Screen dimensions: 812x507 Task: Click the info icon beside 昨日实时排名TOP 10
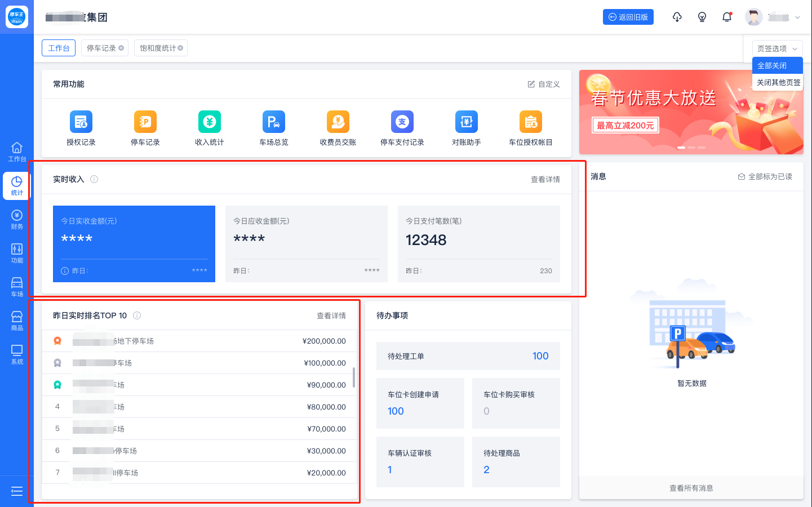pos(137,315)
